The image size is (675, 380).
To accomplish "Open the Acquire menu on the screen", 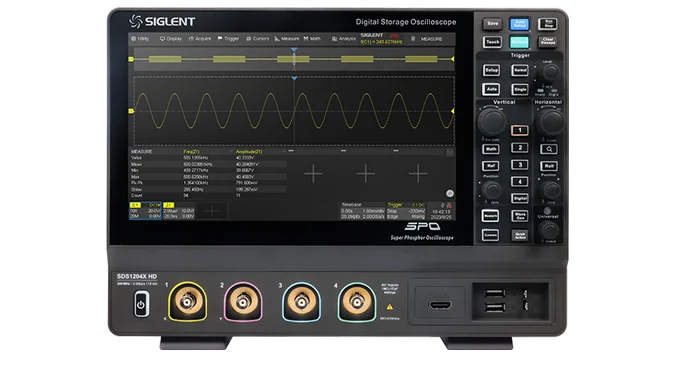I will click(200, 39).
